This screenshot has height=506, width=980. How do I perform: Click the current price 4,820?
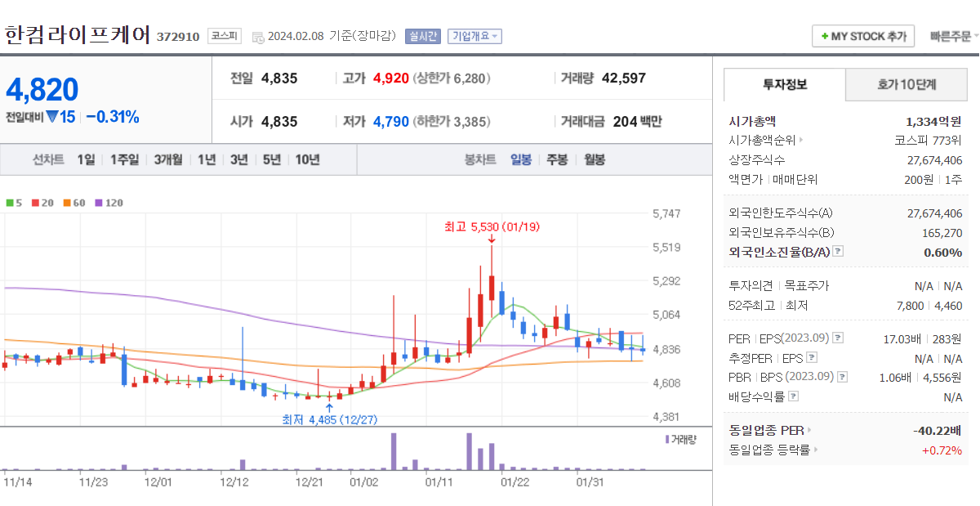42,90
